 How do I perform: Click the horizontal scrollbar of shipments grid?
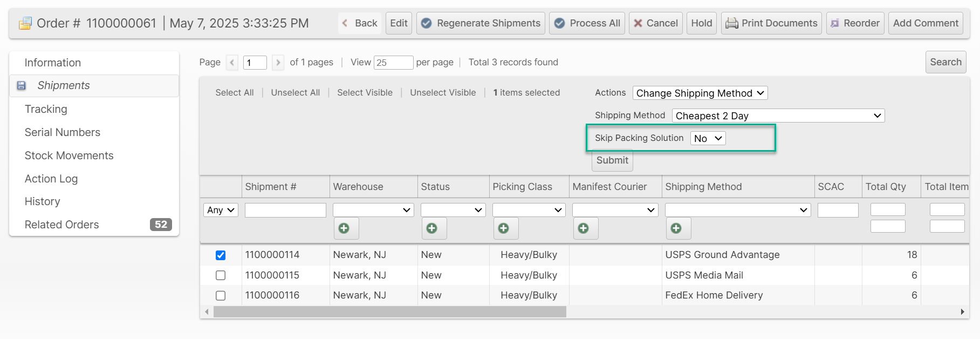(389, 312)
